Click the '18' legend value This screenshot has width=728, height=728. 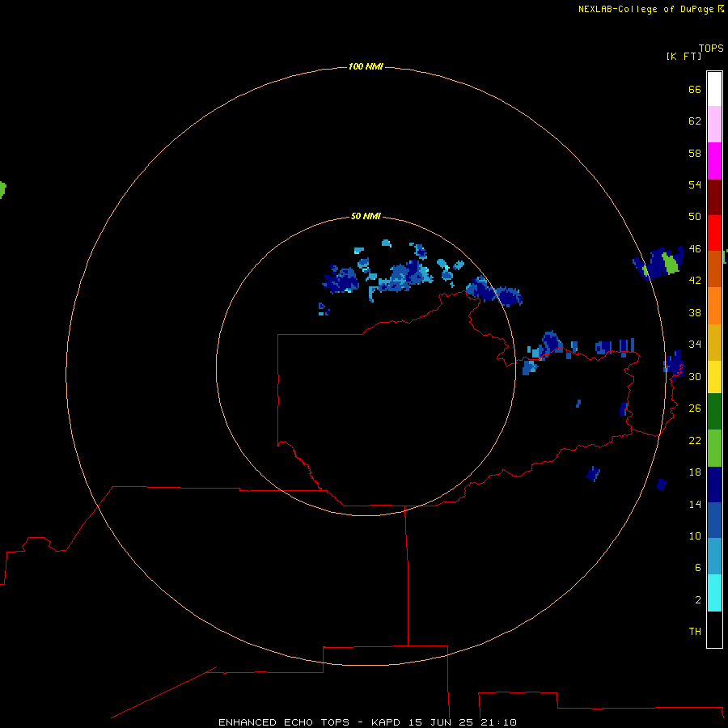coord(695,472)
